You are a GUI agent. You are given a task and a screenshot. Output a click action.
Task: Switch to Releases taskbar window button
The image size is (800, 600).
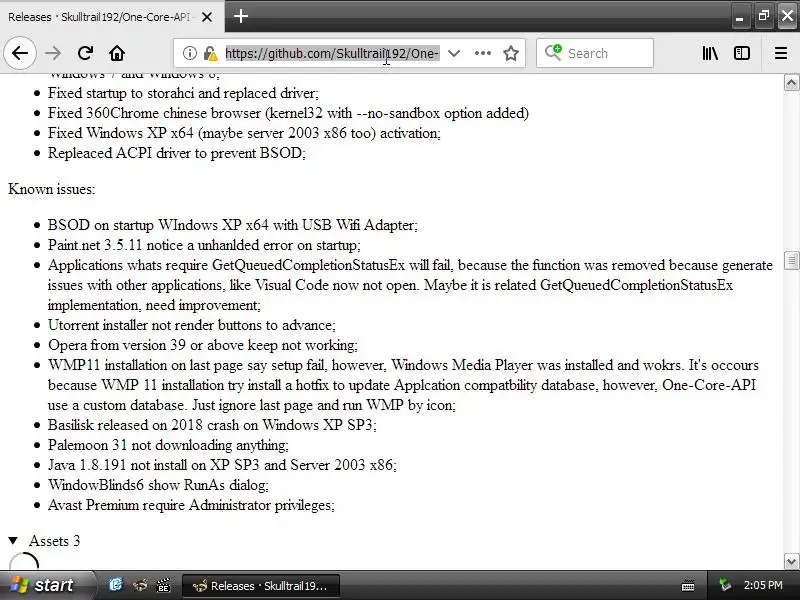pos(261,586)
